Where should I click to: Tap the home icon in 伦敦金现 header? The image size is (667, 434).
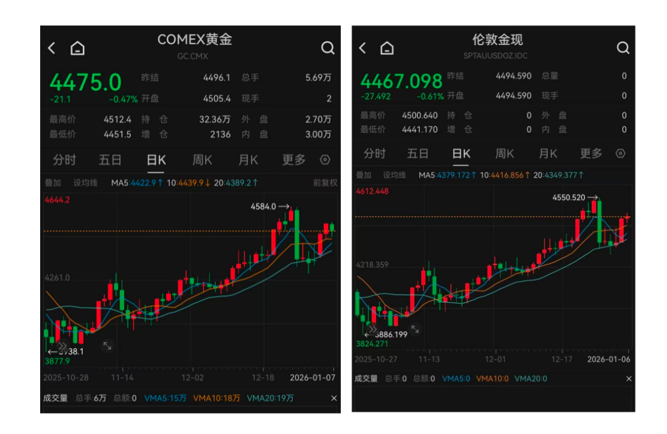click(387, 48)
